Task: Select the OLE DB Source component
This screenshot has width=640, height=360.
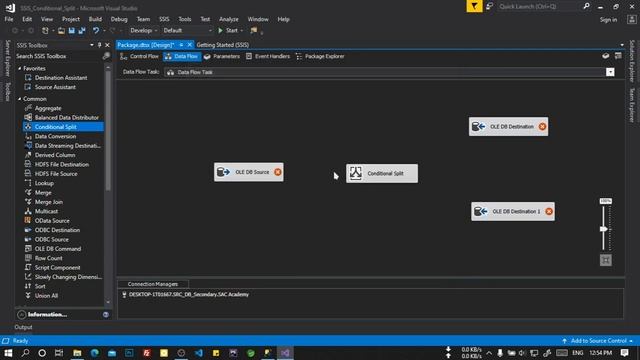Action: click(249, 172)
